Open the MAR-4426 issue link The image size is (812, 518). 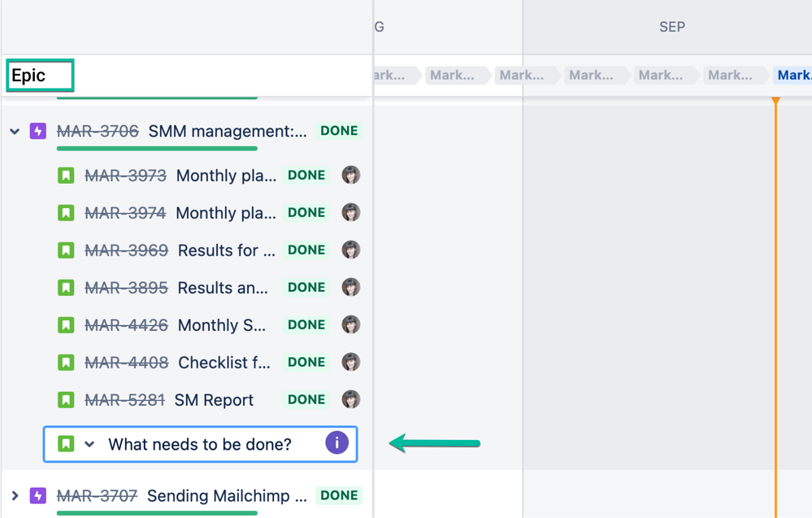126,324
